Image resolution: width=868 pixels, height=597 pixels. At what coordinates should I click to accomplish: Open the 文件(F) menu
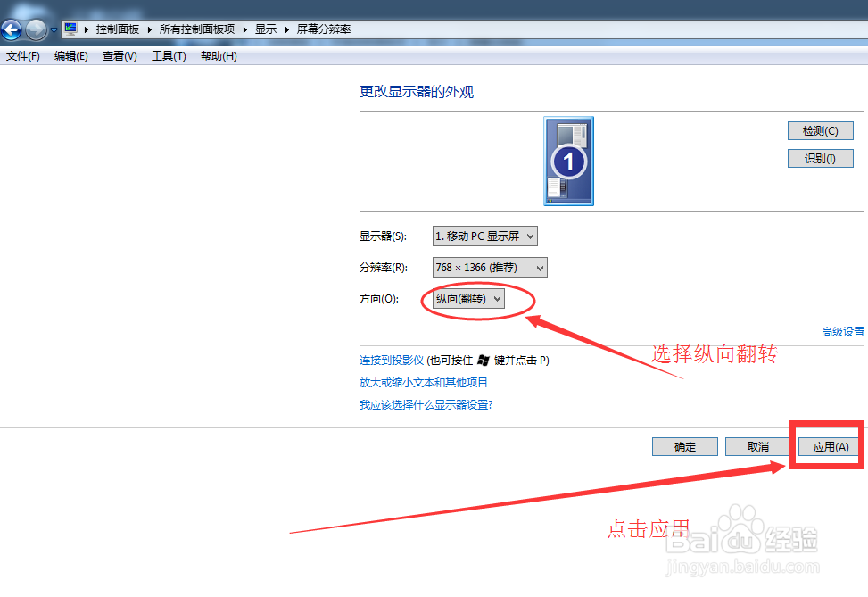pyautogui.click(x=22, y=55)
